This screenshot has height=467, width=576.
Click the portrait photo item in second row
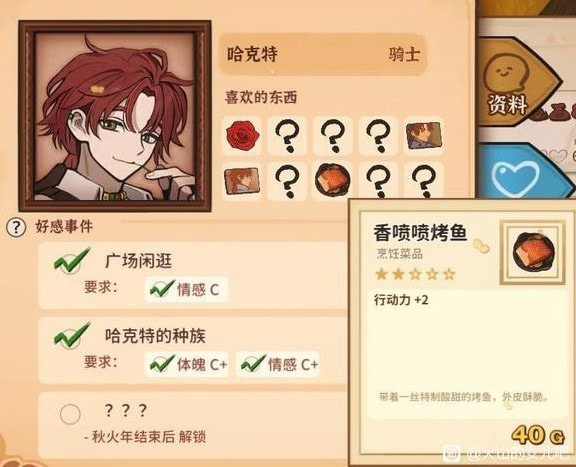coord(242,180)
